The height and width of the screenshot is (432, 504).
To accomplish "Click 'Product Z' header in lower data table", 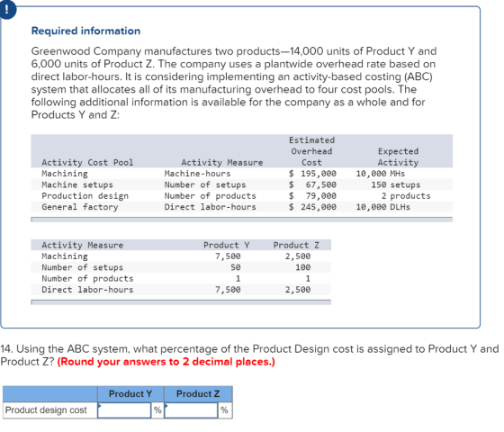I will 296,245.
